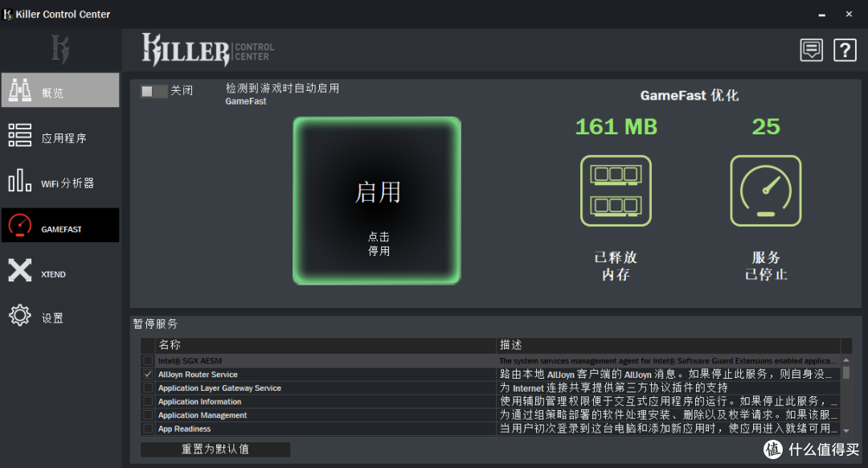Image resolution: width=868 pixels, height=468 pixels.
Task: Select the AllJoyn Router Service row name
Action: 198,375
